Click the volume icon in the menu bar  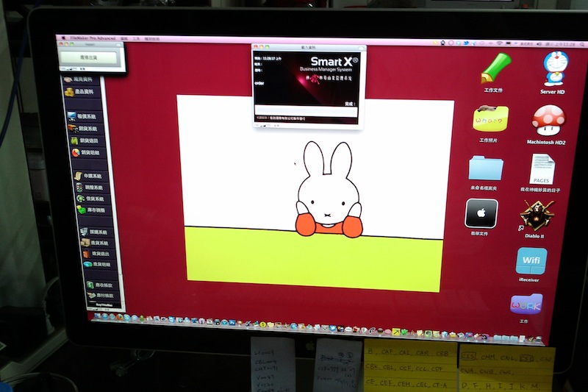[539, 44]
